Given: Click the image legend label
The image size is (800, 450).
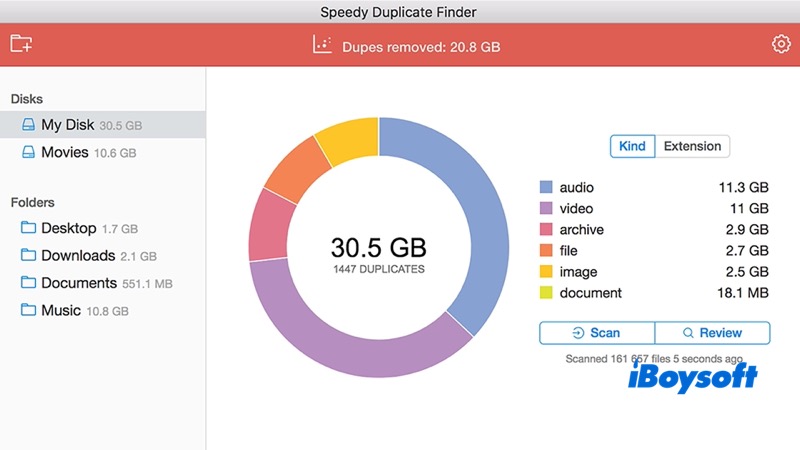Looking at the screenshot, I should pos(578,272).
